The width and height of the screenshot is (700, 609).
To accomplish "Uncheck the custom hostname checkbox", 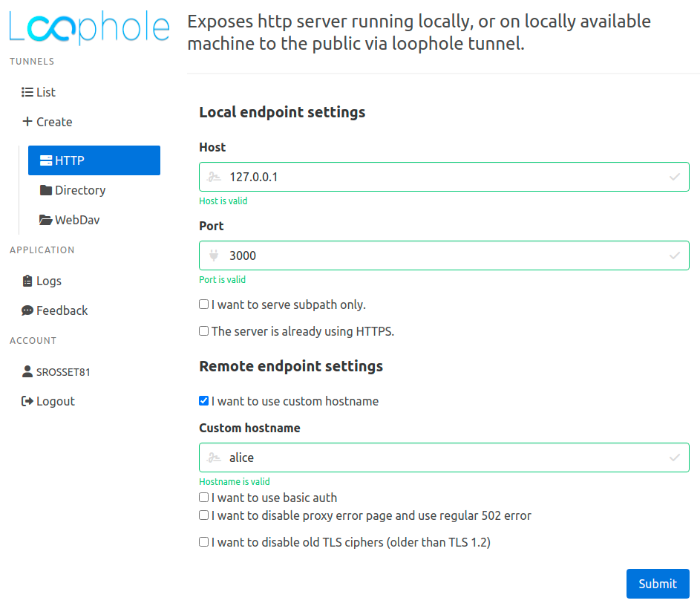I will click(204, 401).
